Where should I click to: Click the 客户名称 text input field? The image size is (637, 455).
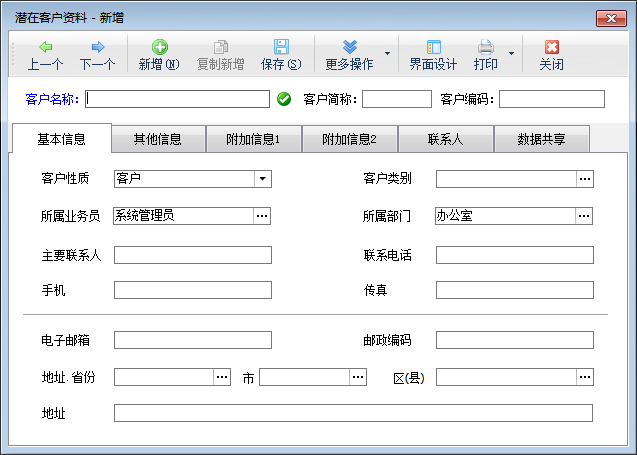(x=178, y=99)
